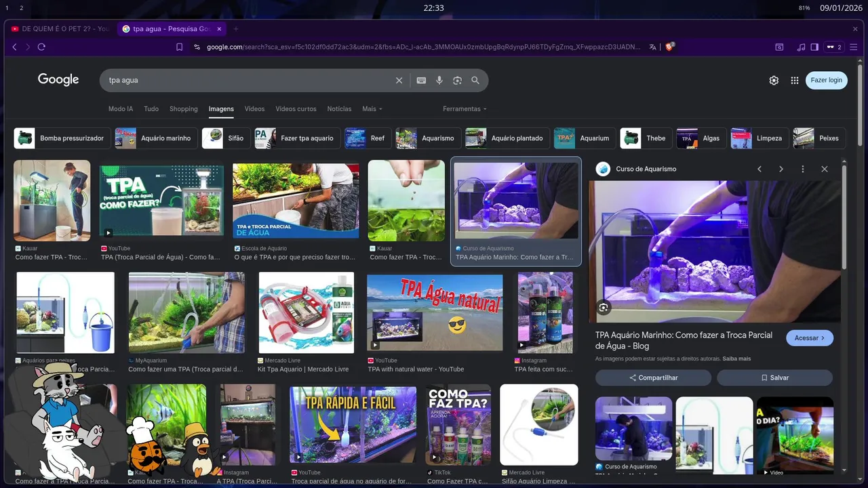Click browser back arrow
The image size is (868, 488).
tap(14, 47)
